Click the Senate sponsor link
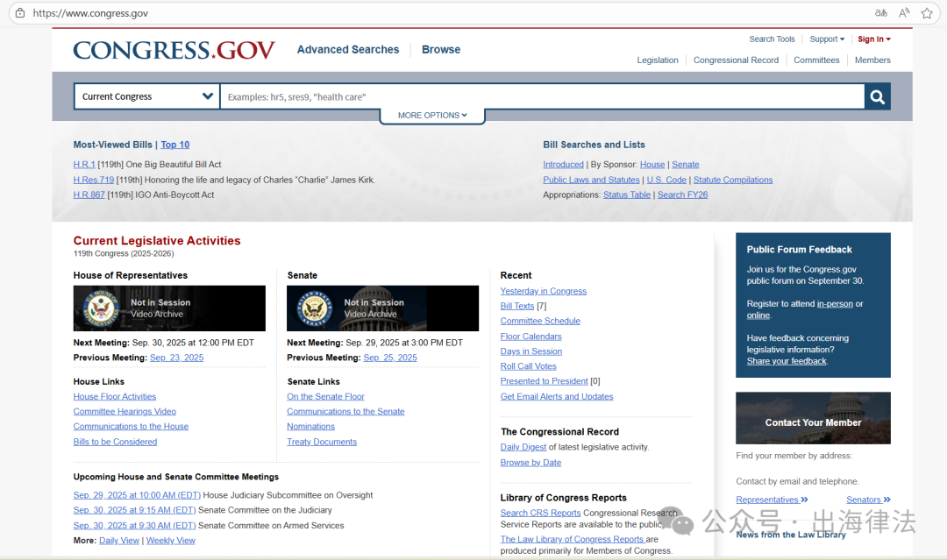The image size is (947, 560). coord(686,165)
